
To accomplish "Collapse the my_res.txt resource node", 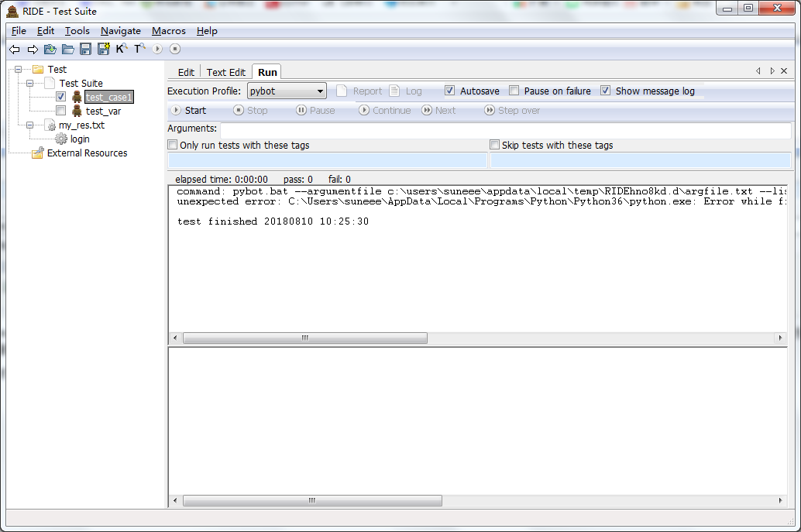I will 30,125.
